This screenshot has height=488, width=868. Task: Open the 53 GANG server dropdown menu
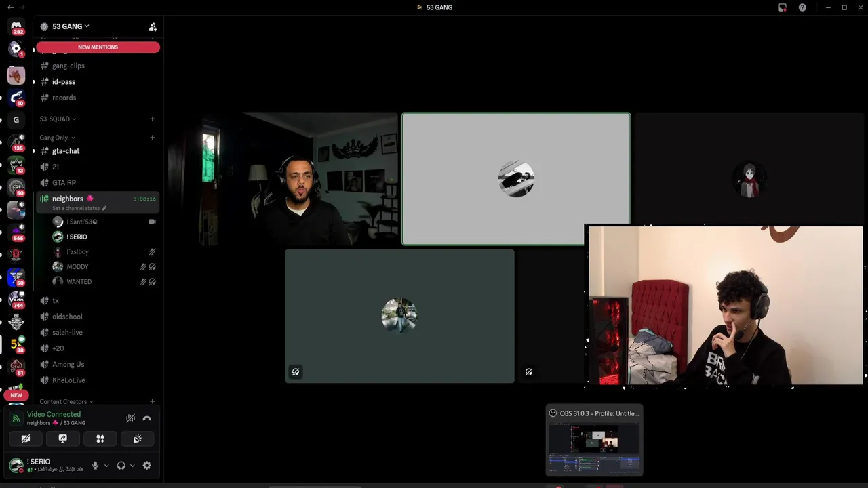pos(71,26)
